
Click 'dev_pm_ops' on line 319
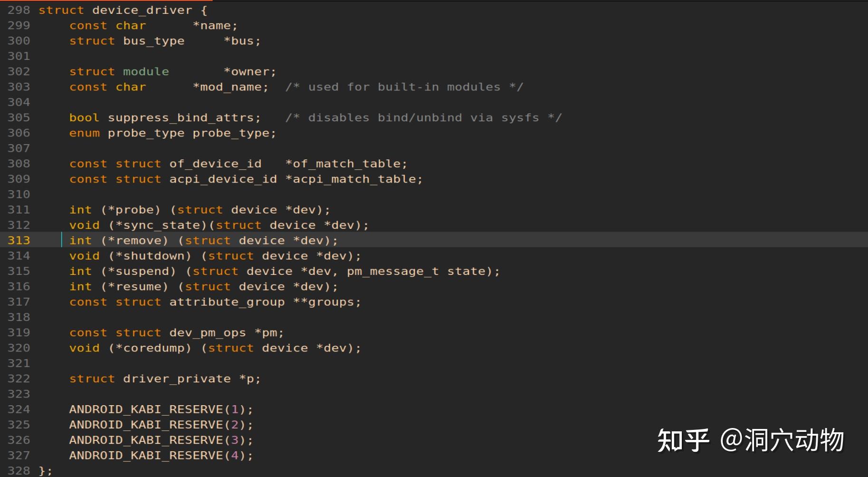[x=208, y=333]
